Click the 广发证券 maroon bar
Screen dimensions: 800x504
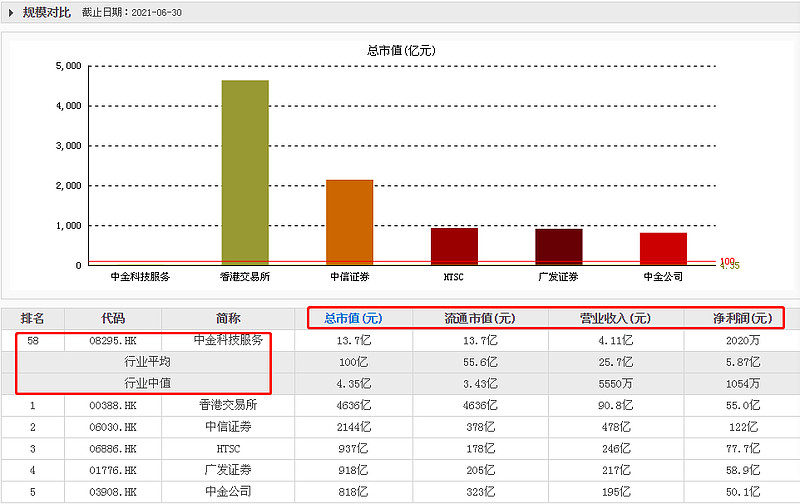click(x=559, y=246)
